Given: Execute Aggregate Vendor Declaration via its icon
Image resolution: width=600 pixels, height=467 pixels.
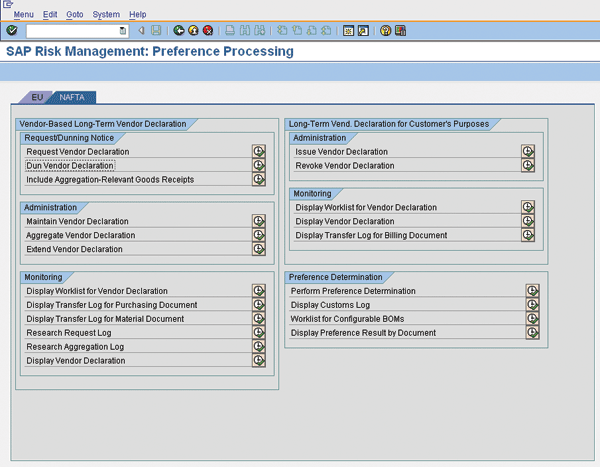Looking at the screenshot, I should click(x=259, y=235).
